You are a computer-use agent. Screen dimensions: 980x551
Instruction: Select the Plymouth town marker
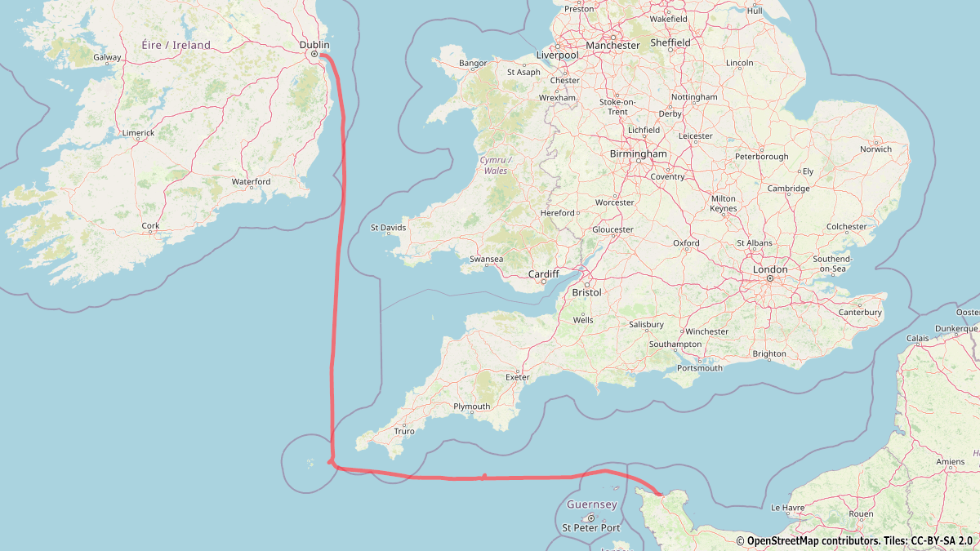471,414
